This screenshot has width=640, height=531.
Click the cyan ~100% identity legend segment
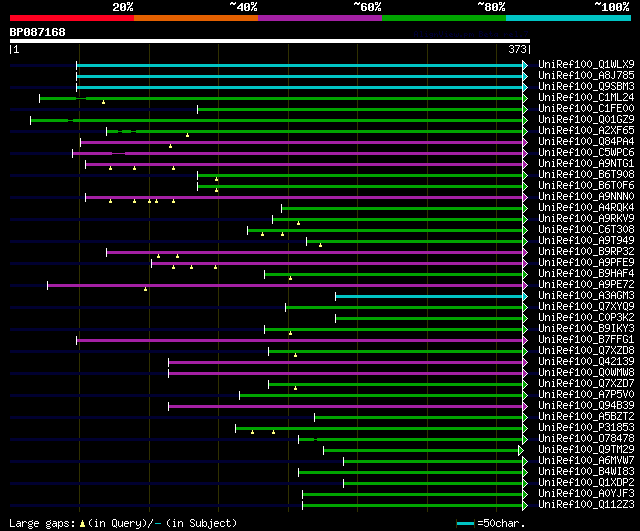tap(569, 18)
